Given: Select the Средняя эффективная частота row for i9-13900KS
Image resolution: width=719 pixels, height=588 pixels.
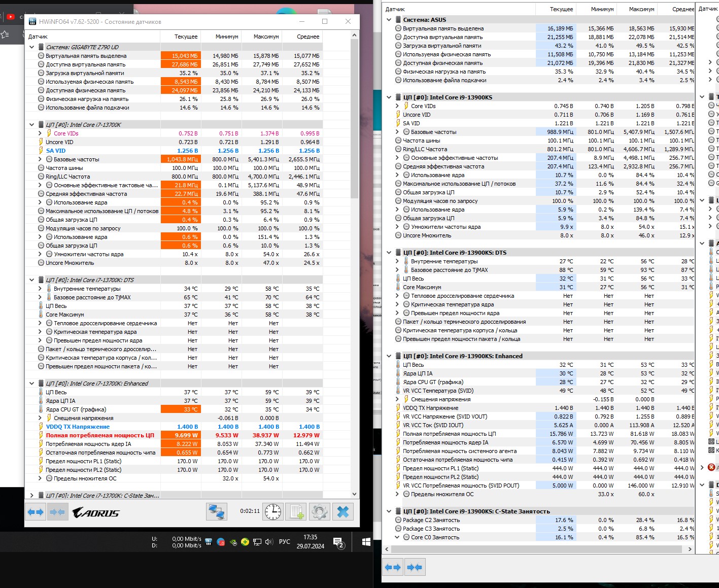Looking at the screenshot, I should click(539, 166).
